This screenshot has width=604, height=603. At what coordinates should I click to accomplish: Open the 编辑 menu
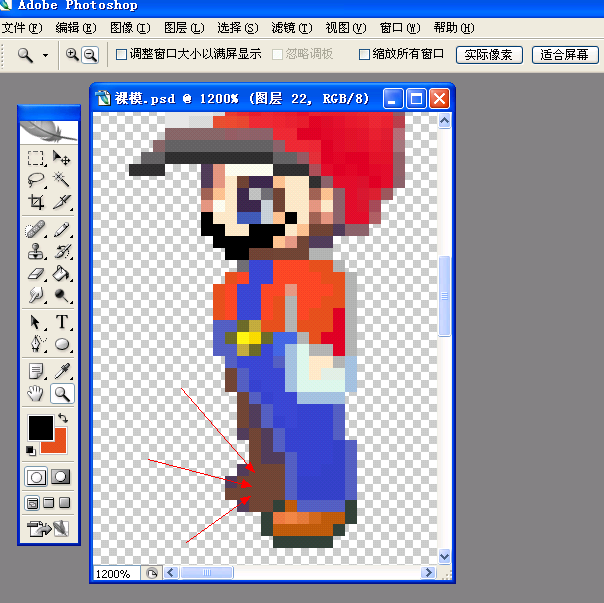[76, 28]
